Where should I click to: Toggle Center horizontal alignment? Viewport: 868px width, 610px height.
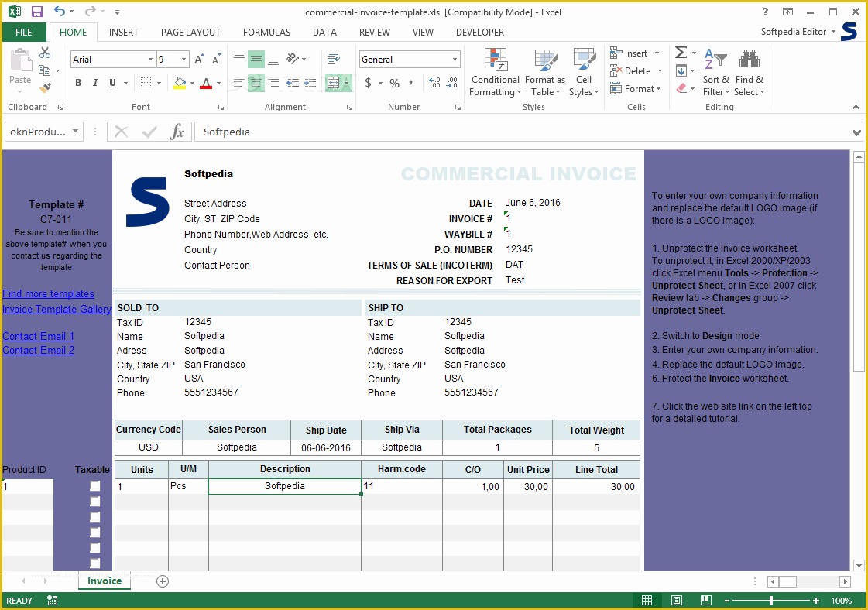click(256, 83)
